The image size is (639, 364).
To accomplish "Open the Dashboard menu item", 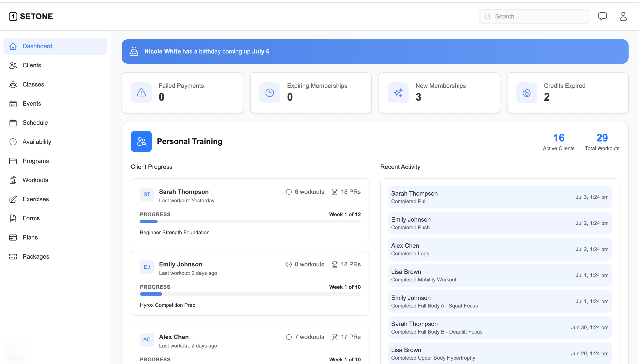I will click(55, 46).
